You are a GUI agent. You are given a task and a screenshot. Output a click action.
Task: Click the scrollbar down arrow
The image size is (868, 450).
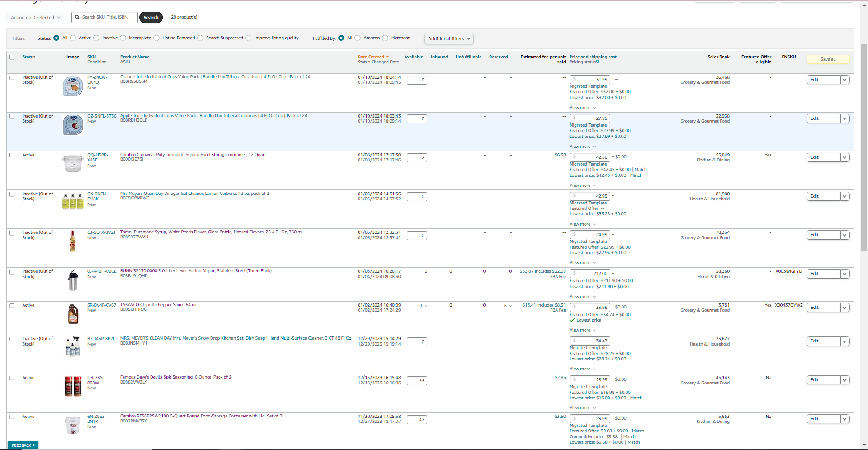click(864, 445)
